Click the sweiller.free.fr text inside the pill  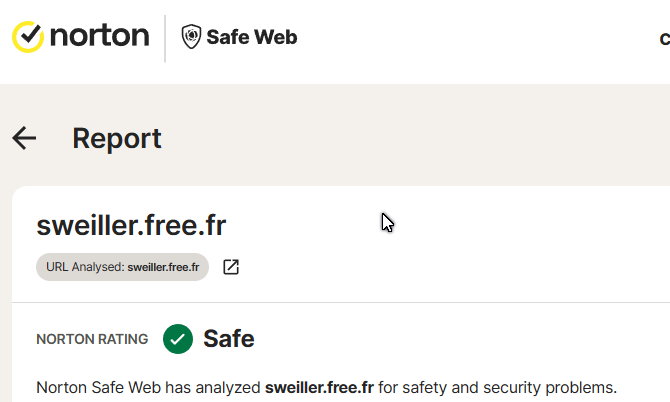[163, 267]
